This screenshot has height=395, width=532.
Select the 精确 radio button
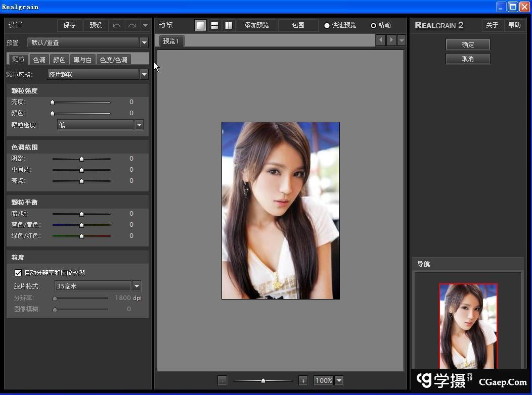[x=374, y=25]
